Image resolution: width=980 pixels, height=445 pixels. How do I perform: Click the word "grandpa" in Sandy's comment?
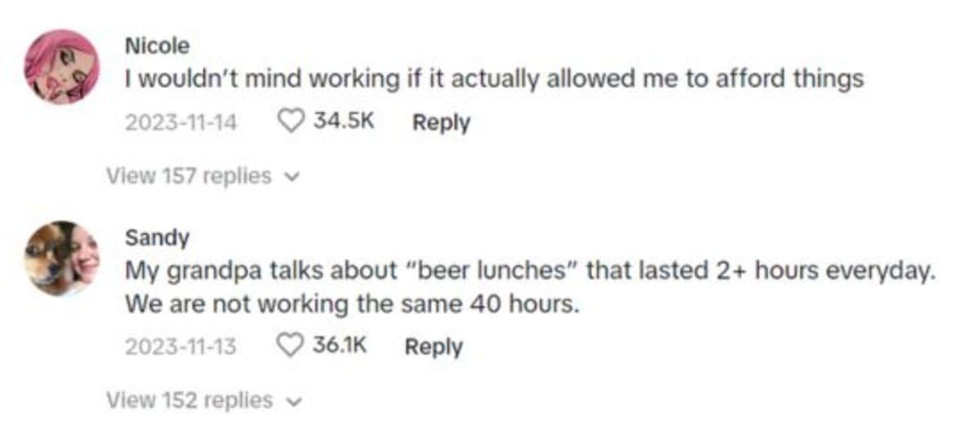(201, 272)
